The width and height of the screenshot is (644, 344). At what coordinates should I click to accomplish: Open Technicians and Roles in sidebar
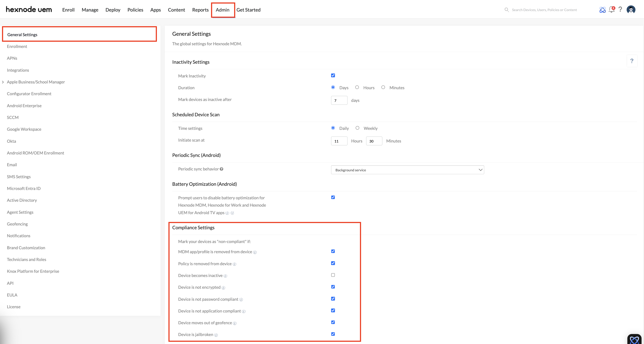pyautogui.click(x=26, y=259)
